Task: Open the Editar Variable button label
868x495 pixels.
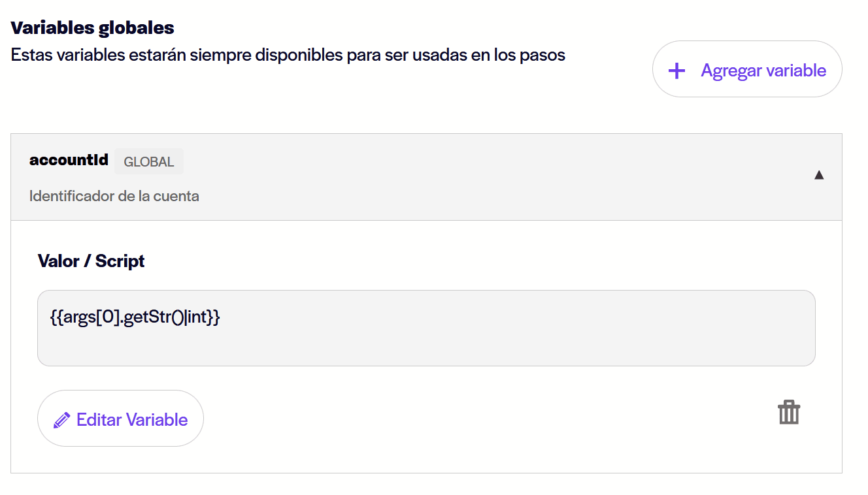Action: click(132, 420)
